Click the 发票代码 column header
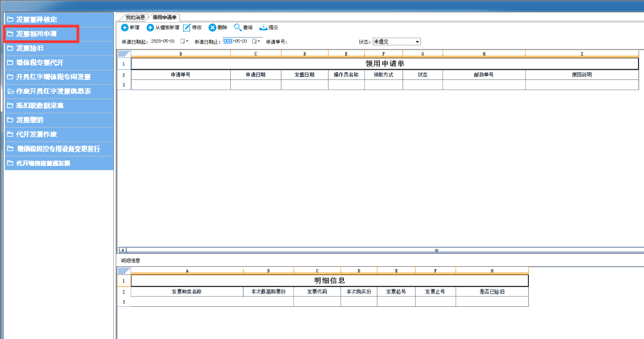Screen dimensions: 644x339 tap(317, 292)
